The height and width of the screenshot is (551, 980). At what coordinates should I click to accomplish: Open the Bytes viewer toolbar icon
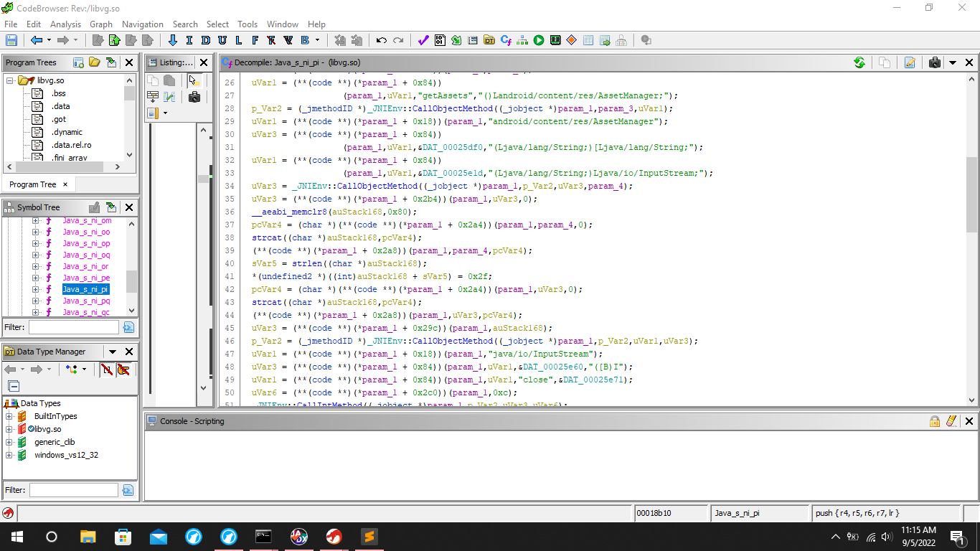[440, 41]
